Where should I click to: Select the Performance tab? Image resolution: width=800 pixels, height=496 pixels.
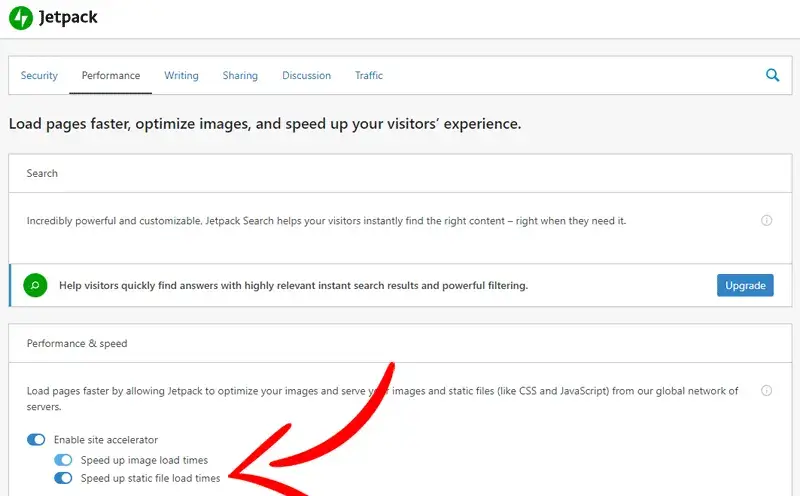(x=111, y=76)
